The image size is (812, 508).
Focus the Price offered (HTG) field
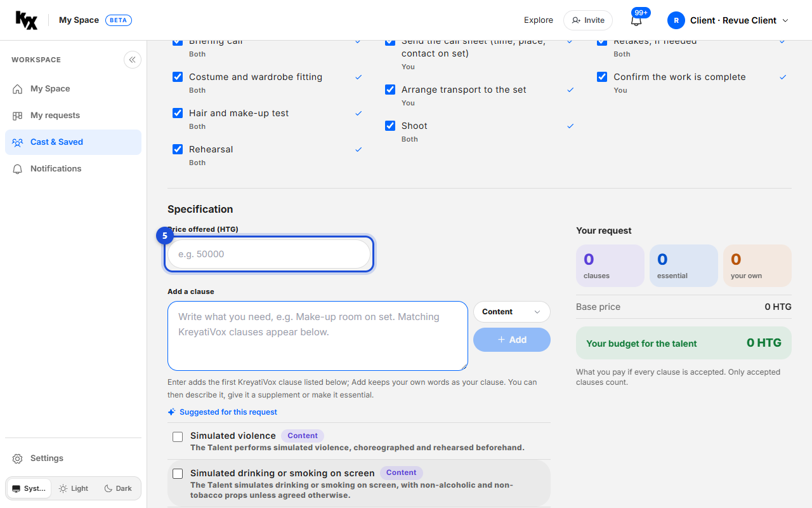[269, 254]
